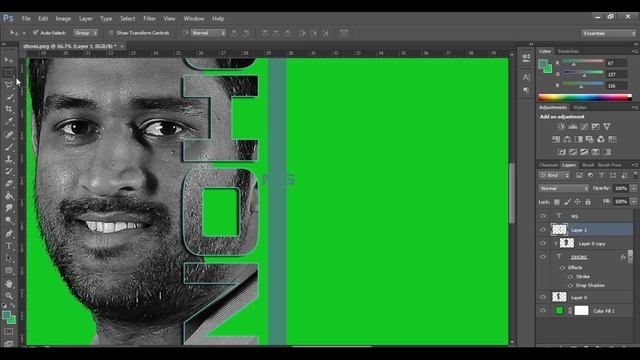This screenshot has height=360, width=640.
Task: Click the R red color slider
Action: 583,62
